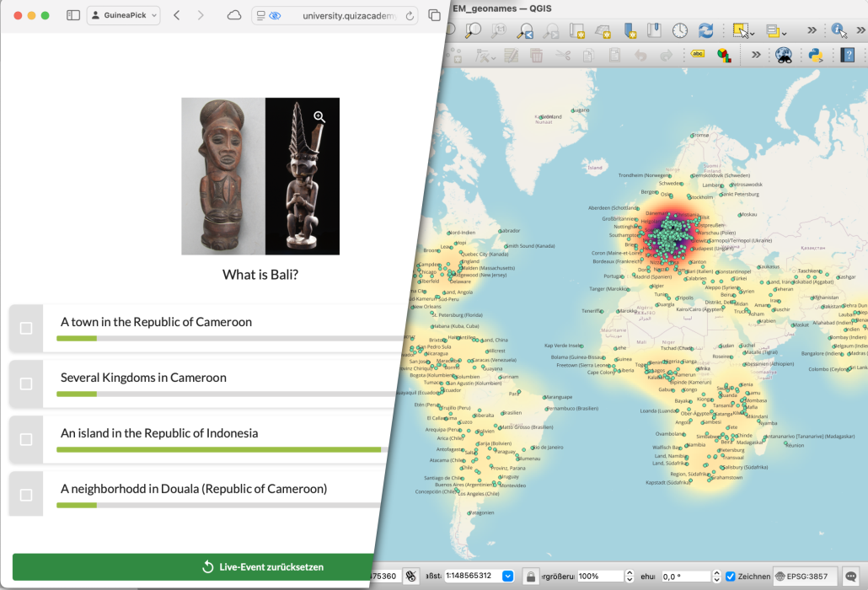The width and height of the screenshot is (868, 590).
Task: Open the temporal controller clock icon
Action: [679, 30]
